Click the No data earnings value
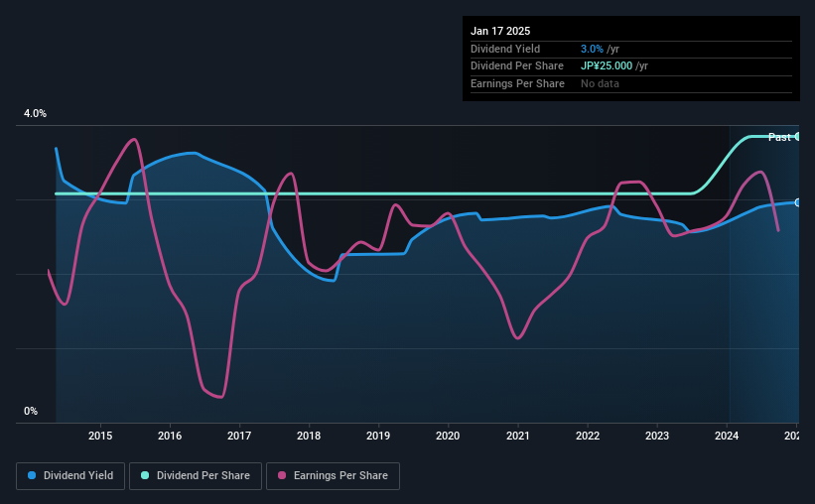Image resolution: width=815 pixels, height=504 pixels. pos(600,83)
